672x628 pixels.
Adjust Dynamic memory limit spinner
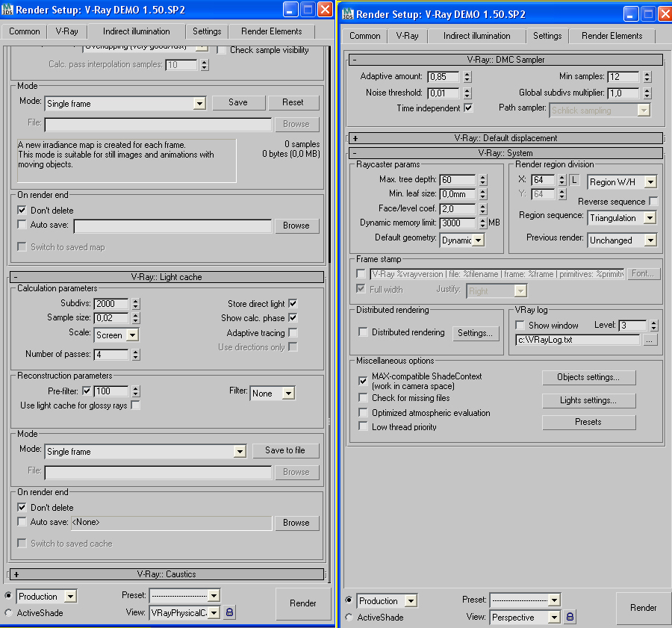[x=483, y=223]
